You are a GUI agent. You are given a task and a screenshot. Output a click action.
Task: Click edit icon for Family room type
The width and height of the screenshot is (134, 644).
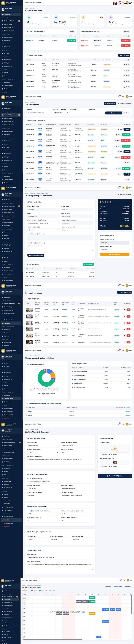coord(124,329)
